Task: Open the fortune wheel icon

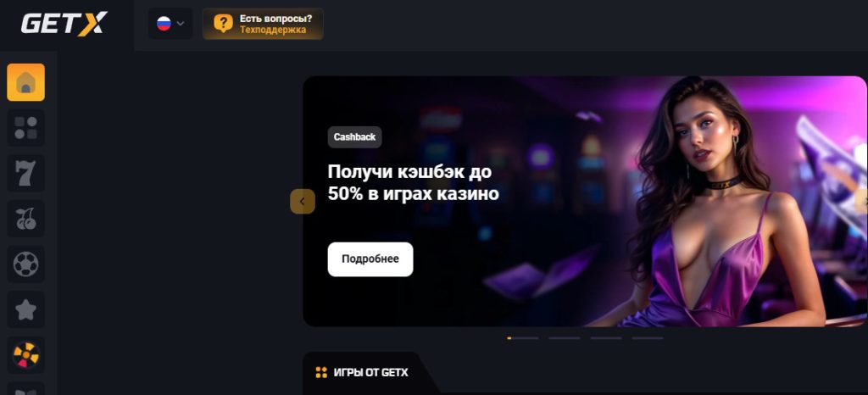Action: pyautogui.click(x=25, y=354)
